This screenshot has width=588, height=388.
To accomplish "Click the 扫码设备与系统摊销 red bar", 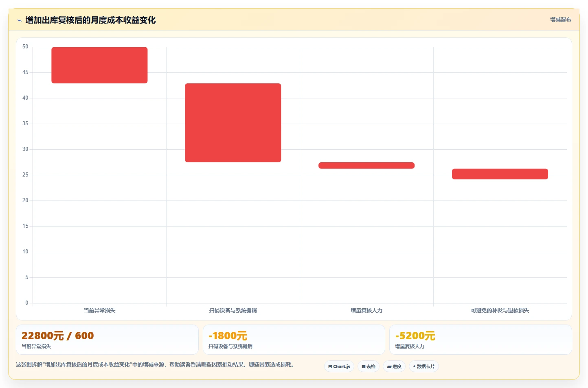I will (x=233, y=123).
